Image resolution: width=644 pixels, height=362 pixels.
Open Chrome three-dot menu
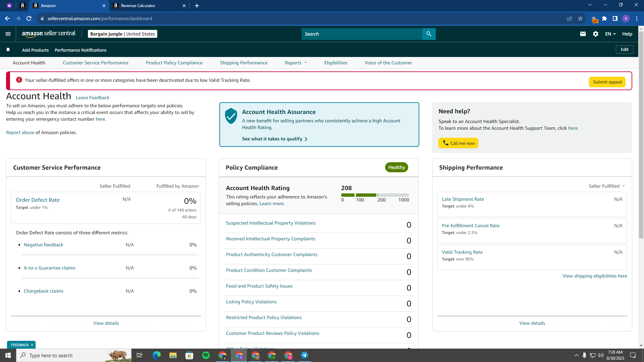coord(637,18)
